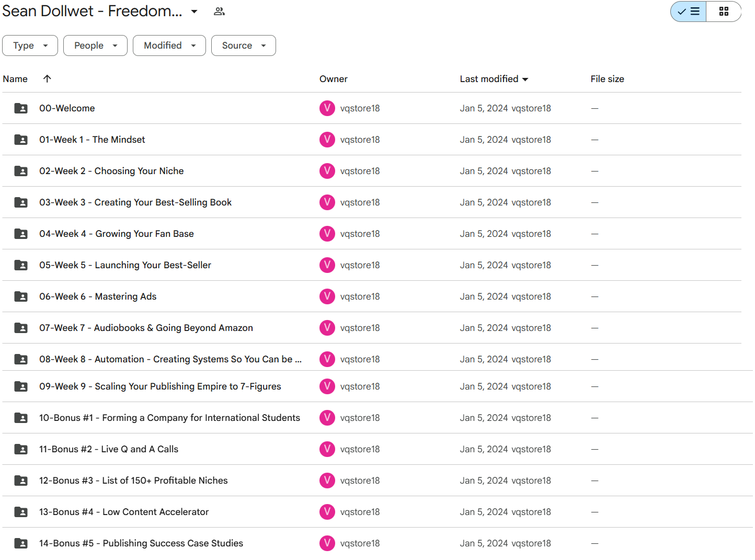
Task: Select 01-Week 1 - The Mindset folder
Action: click(x=92, y=140)
